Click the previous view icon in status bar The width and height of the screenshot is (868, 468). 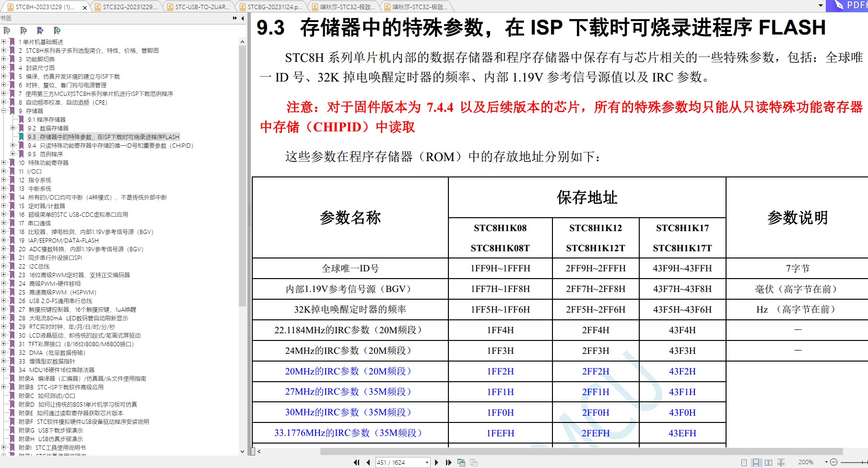(x=461, y=462)
